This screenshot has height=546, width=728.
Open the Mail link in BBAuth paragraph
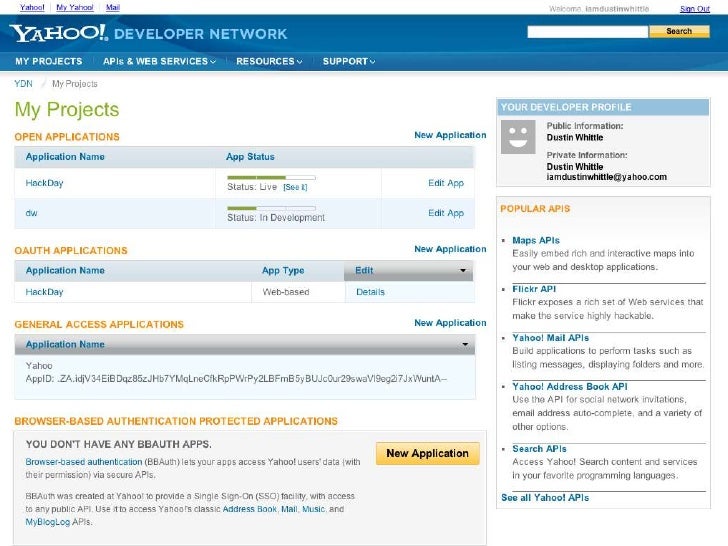(289, 509)
